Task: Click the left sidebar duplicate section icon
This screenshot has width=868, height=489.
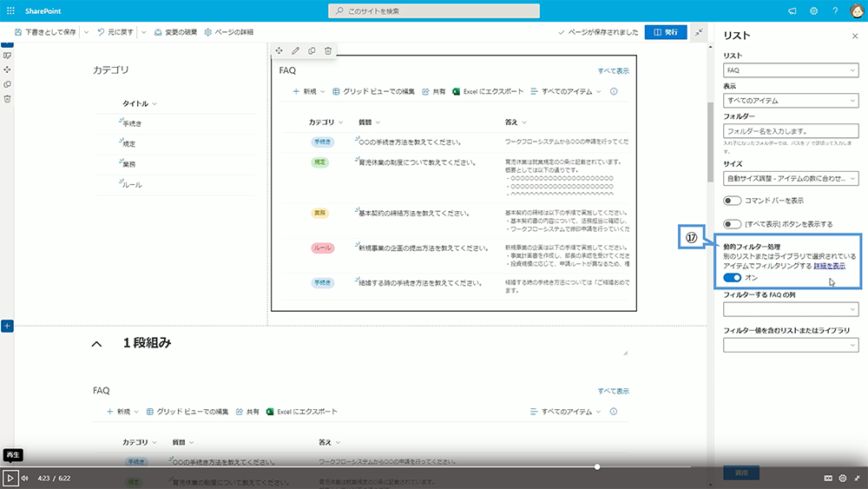Action: click(7, 84)
